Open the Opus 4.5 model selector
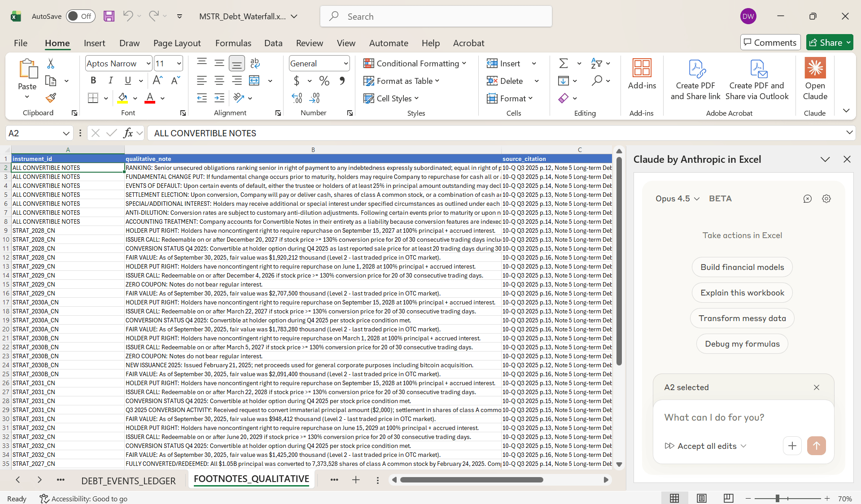The height and width of the screenshot is (504, 861). point(677,199)
